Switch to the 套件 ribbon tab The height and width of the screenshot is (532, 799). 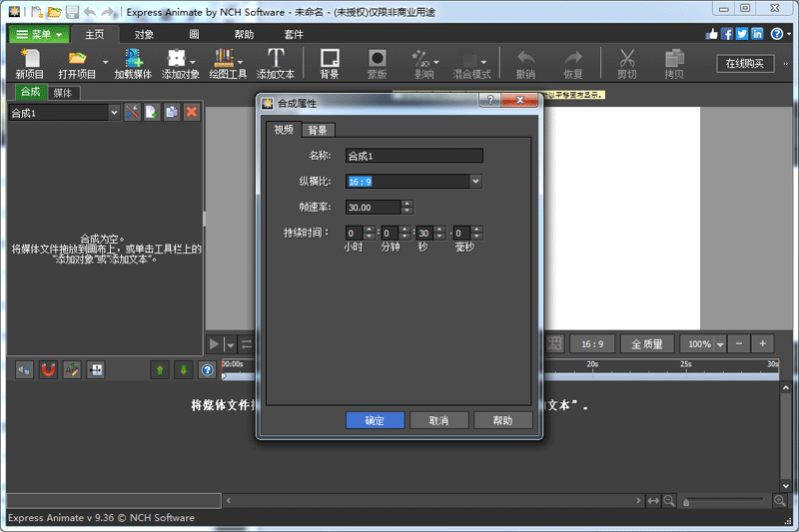pos(294,34)
